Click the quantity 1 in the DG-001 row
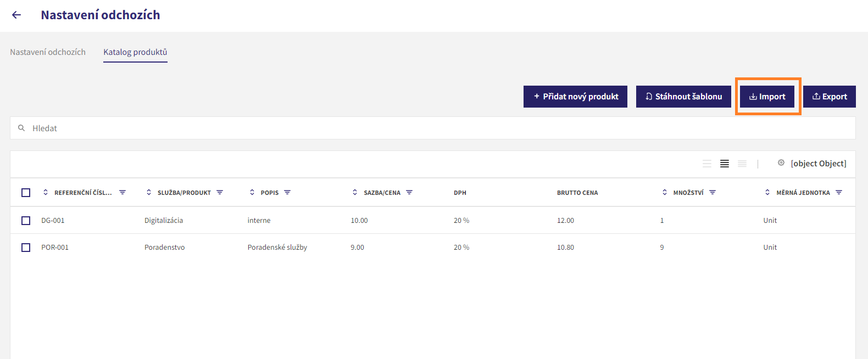868x359 pixels. coord(662,220)
